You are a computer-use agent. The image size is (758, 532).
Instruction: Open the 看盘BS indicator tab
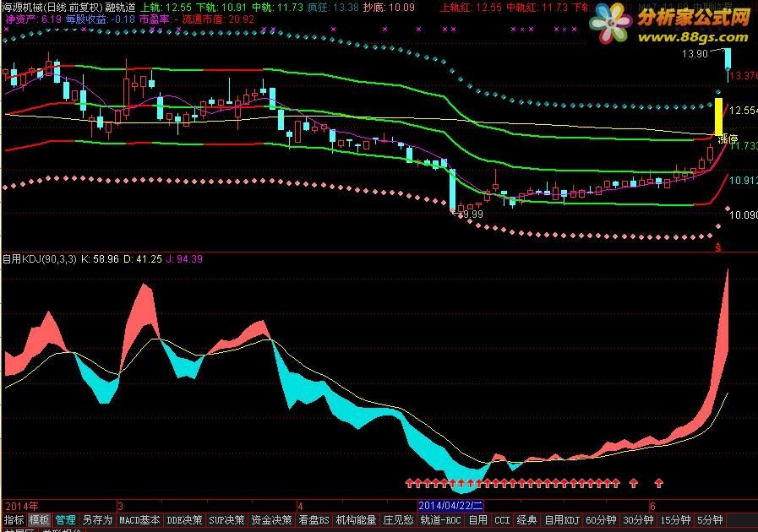point(314,520)
